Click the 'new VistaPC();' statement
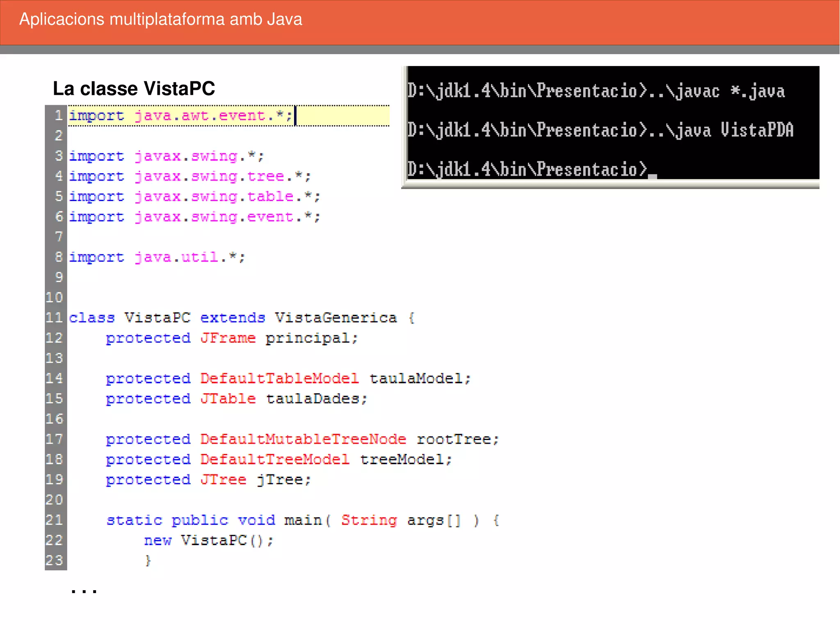840x630 pixels. [x=208, y=540]
